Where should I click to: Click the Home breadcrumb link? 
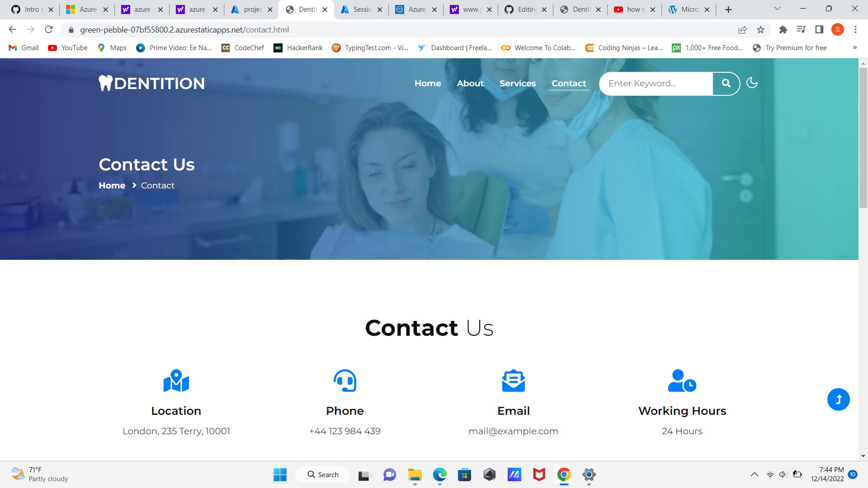112,186
